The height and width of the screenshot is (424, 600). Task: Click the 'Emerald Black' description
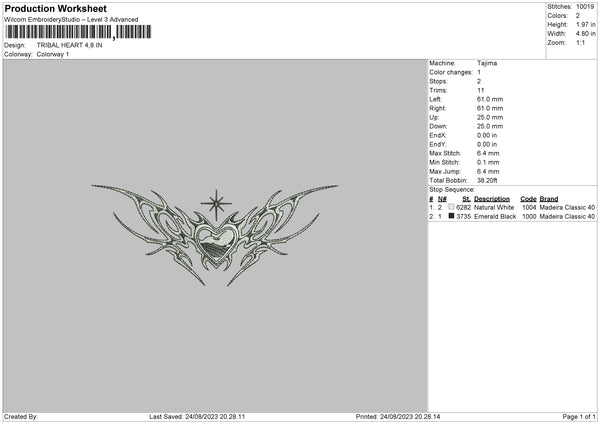[495, 217]
